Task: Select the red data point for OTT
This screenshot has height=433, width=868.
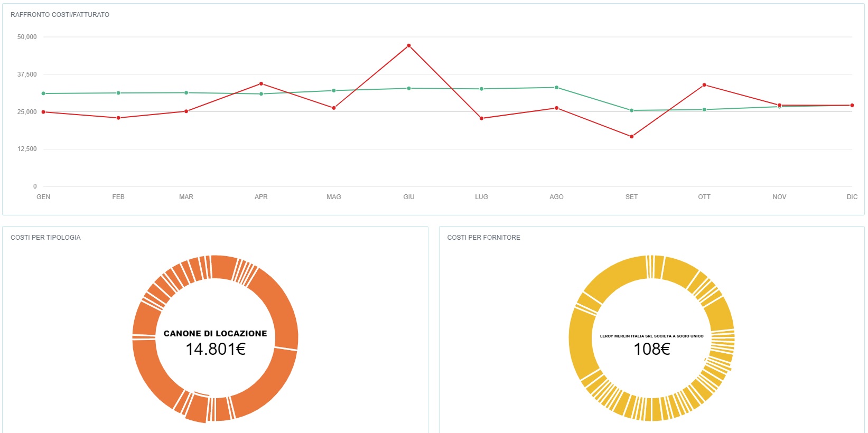Action: (x=704, y=85)
